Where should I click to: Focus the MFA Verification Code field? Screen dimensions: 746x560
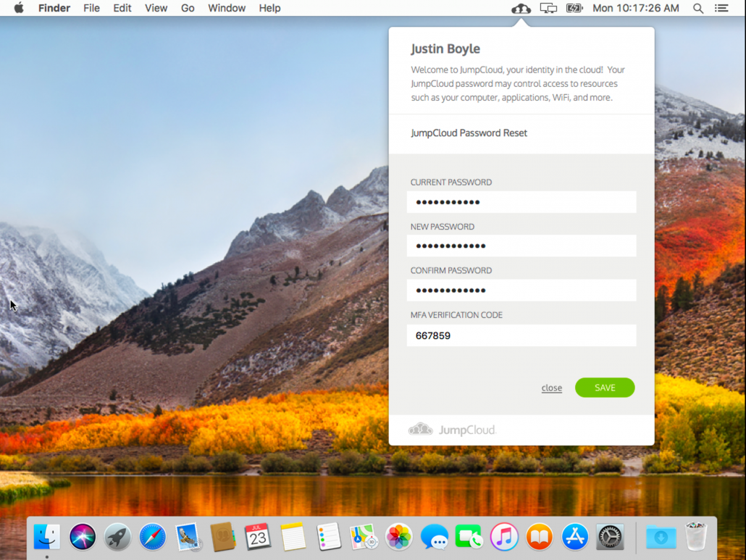(521, 335)
